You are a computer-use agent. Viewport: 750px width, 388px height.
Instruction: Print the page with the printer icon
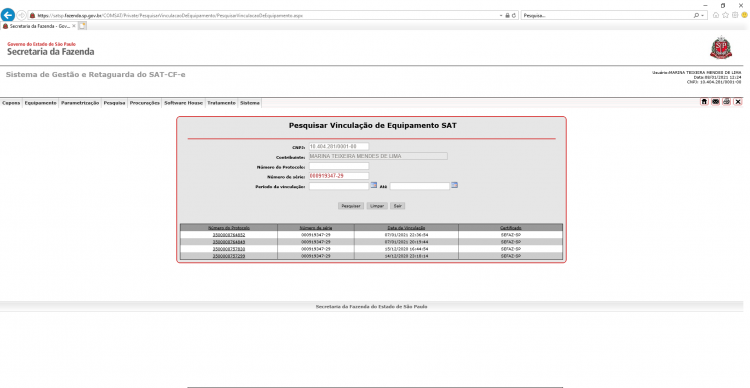pos(727,101)
